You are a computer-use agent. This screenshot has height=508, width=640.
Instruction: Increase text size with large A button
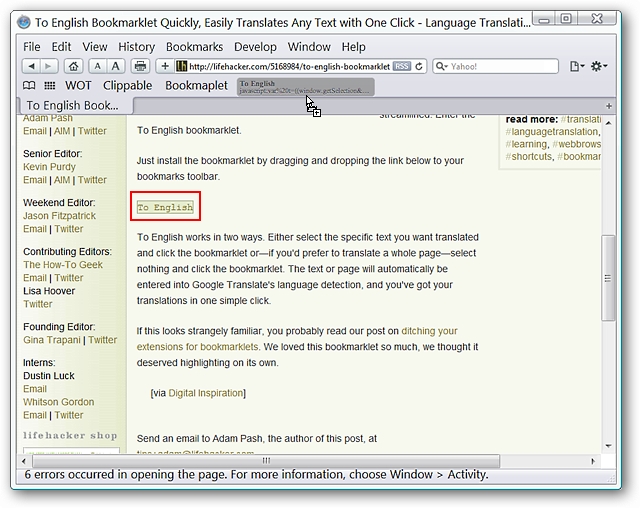coord(116,66)
